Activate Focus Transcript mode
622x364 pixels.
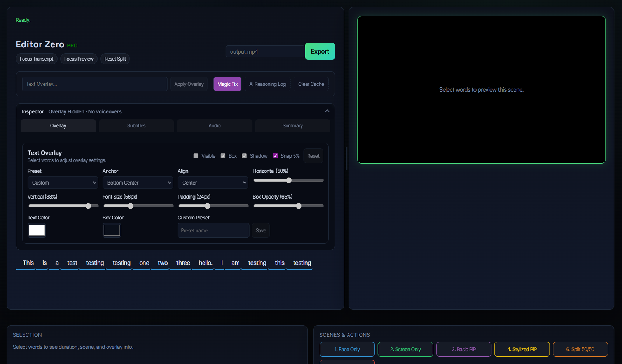[x=36, y=59]
